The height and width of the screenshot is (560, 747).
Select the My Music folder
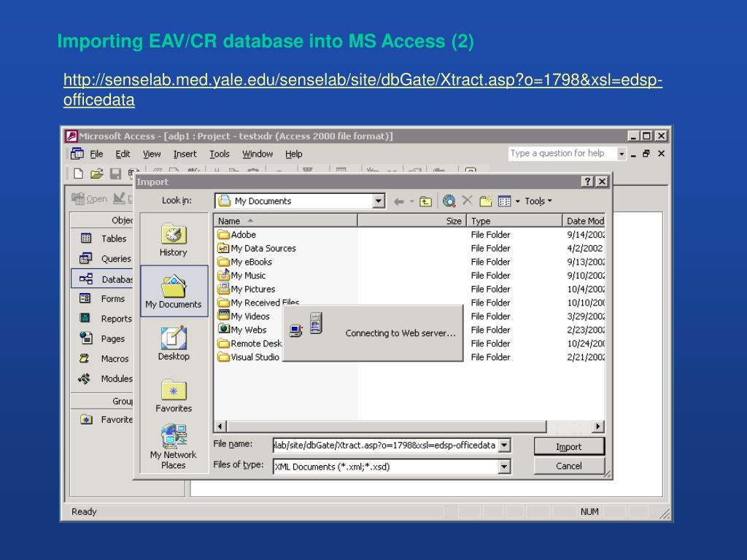pyautogui.click(x=242, y=275)
